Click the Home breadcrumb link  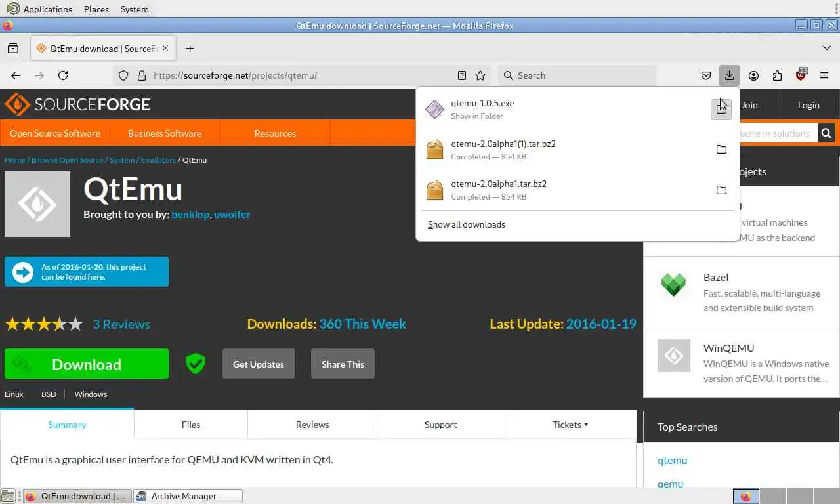[x=14, y=160]
